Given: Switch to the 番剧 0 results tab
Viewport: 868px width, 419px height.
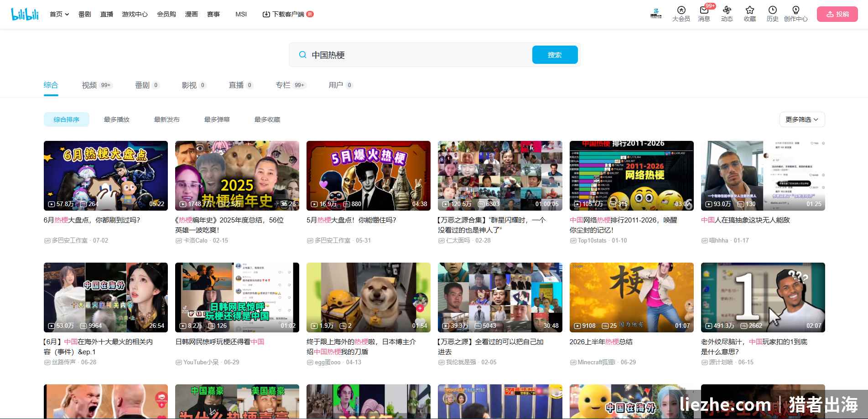Looking at the screenshot, I should coord(147,85).
